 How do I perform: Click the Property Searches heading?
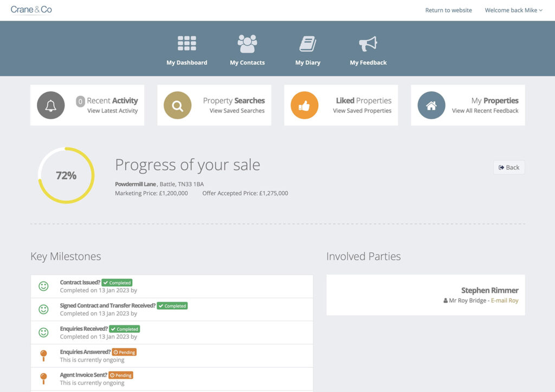[x=234, y=101]
